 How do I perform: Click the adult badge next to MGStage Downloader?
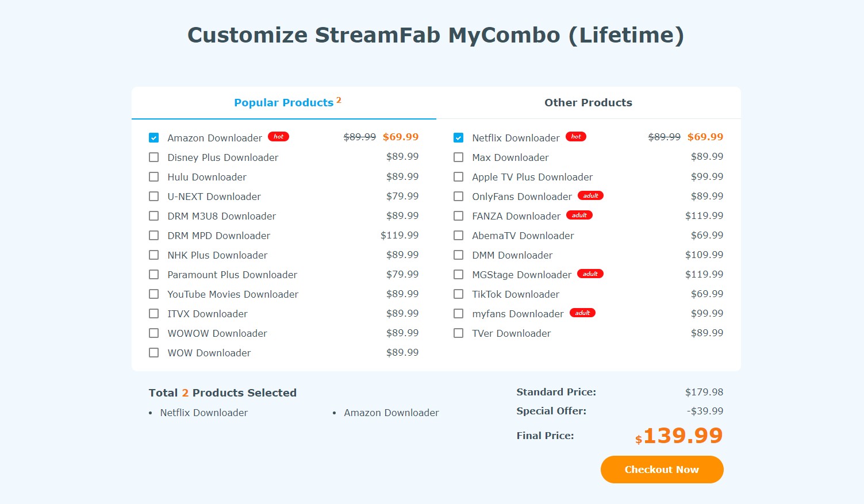[590, 274]
